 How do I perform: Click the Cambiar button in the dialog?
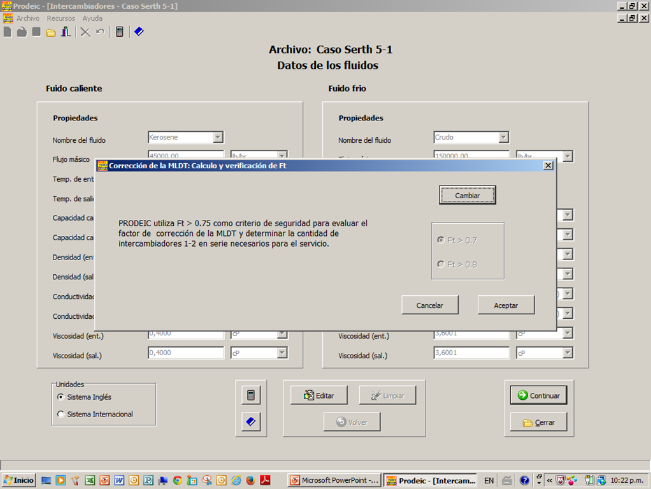(467, 195)
